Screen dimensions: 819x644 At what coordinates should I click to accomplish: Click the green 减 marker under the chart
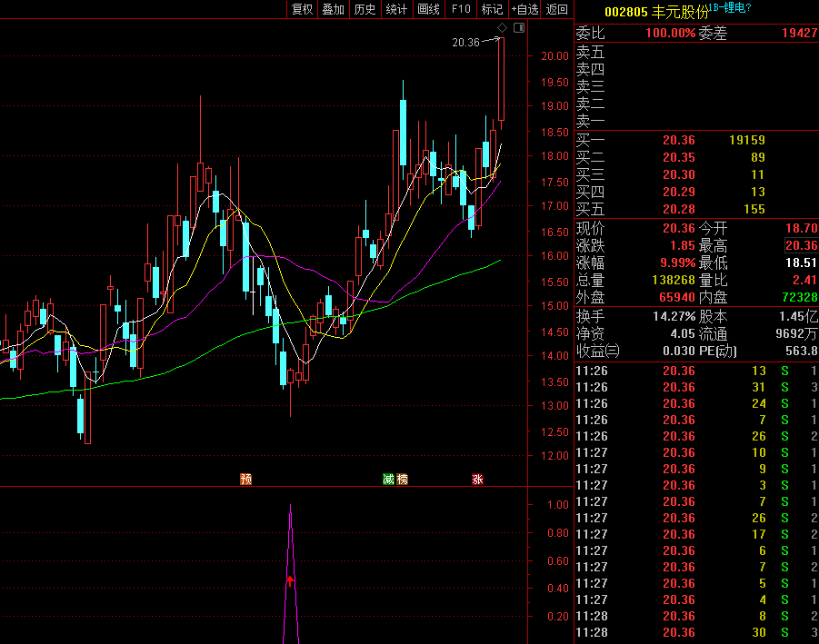coord(389,479)
